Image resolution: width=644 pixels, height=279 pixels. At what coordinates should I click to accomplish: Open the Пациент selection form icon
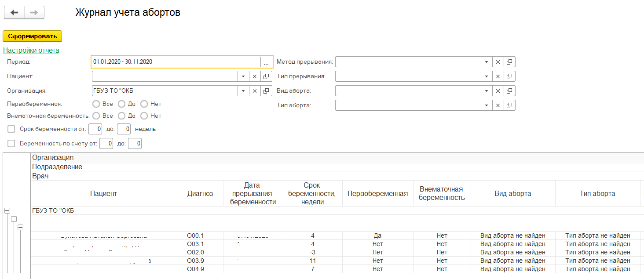[266, 76]
